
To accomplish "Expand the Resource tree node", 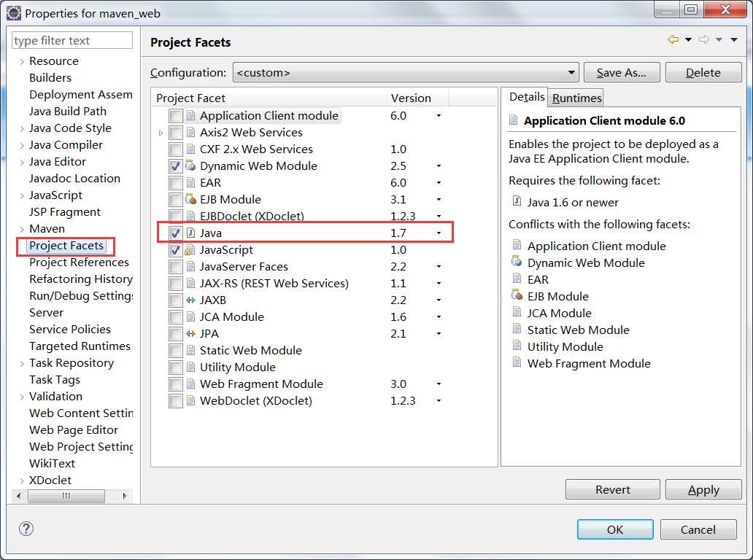I will coord(22,61).
